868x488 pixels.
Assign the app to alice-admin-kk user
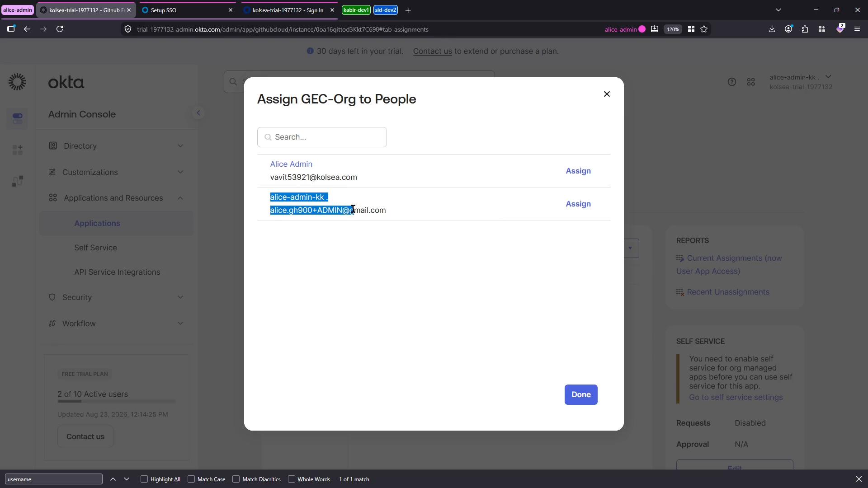(578, 204)
